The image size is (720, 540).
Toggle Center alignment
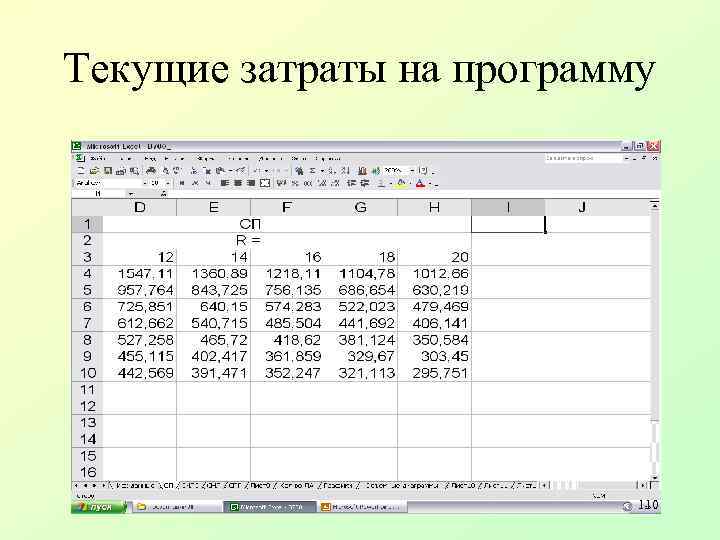[x=238, y=183]
